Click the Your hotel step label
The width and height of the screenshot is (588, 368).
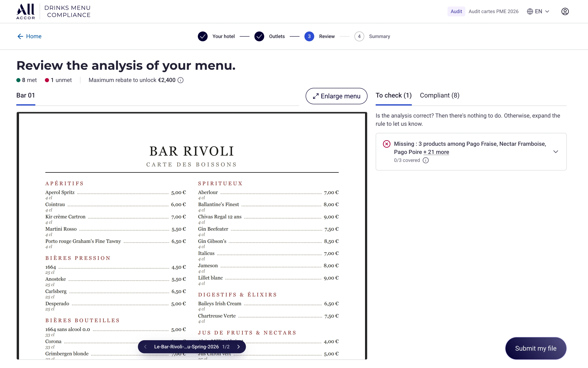click(x=223, y=36)
